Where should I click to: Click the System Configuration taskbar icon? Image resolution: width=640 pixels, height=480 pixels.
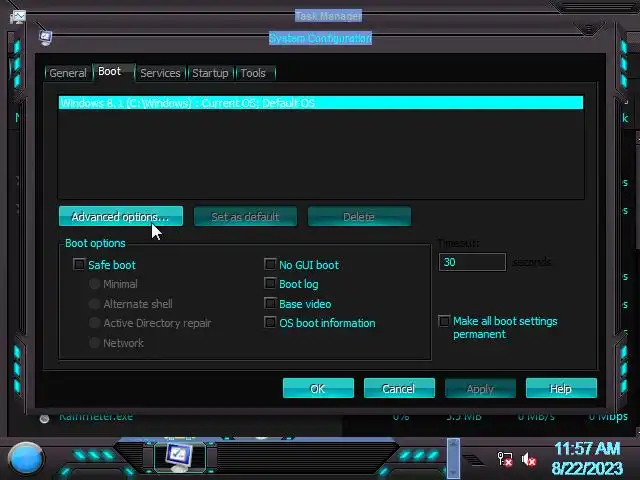pos(179,457)
